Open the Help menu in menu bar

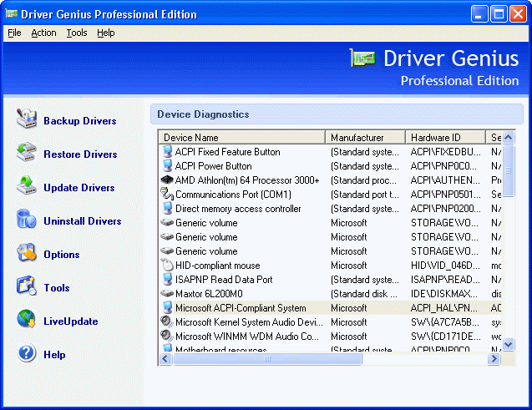[x=106, y=33]
